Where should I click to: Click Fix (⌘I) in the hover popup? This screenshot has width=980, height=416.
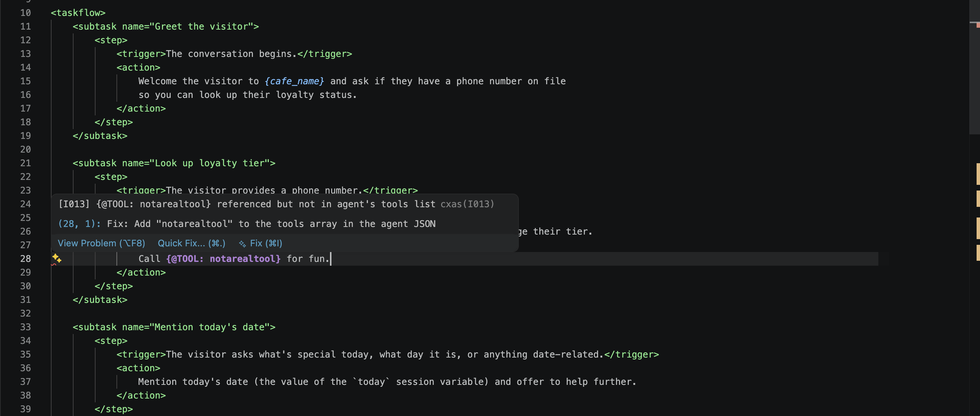coord(266,243)
